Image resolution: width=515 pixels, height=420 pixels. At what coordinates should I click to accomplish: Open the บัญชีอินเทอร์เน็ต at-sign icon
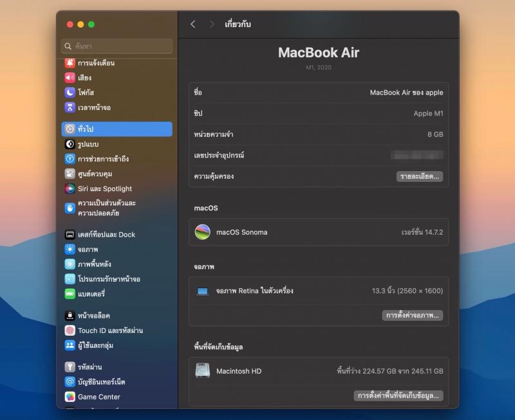70,381
